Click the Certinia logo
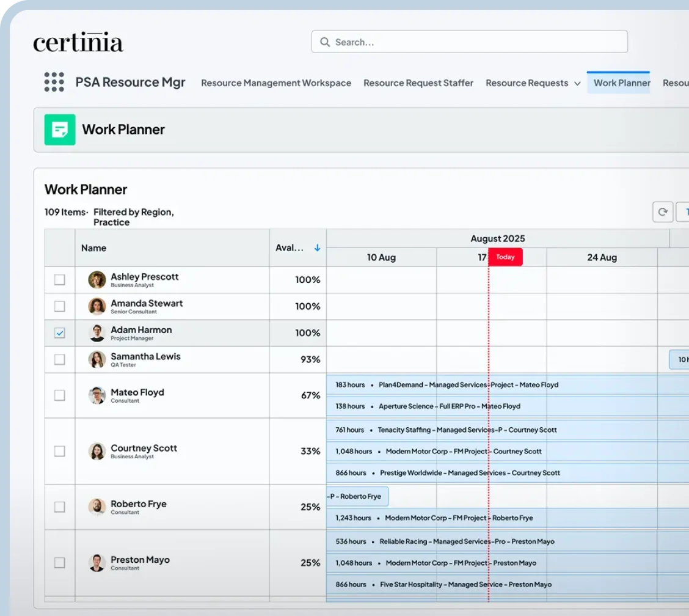This screenshot has width=689, height=616. pyautogui.click(x=78, y=43)
